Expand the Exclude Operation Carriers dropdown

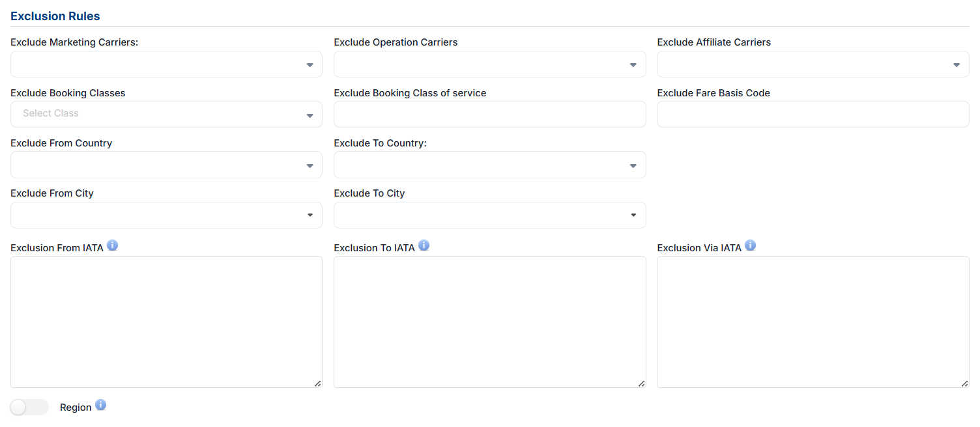(489, 64)
